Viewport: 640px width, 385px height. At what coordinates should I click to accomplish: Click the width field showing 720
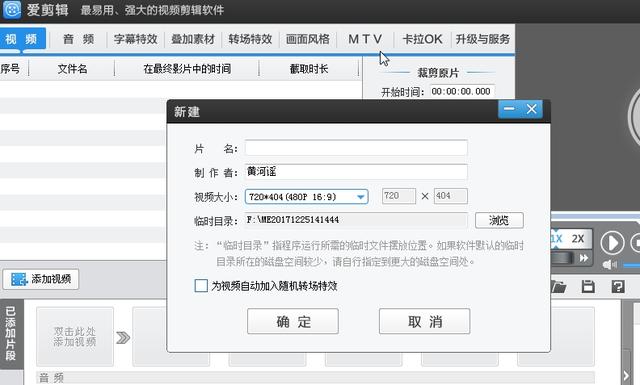(x=399, y=196)
